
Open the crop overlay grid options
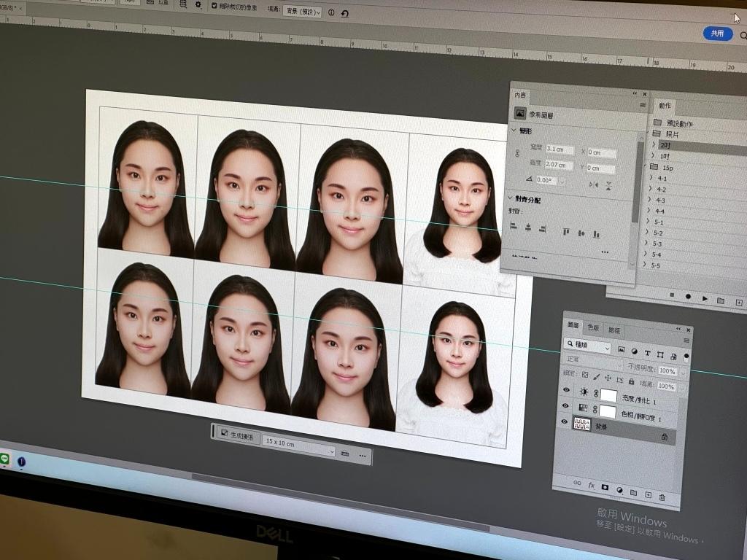point(183,4)
